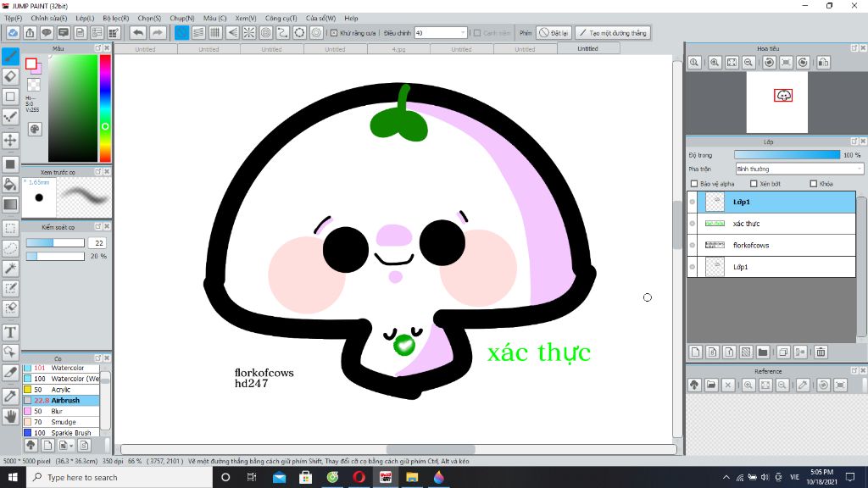Adjust the brush size slider

pos(55,243)
